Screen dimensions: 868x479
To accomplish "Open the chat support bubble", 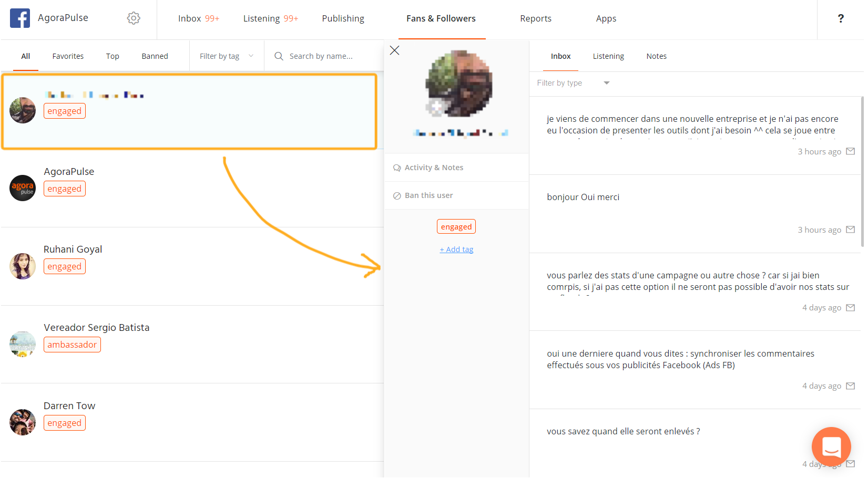I will [831, 446].
